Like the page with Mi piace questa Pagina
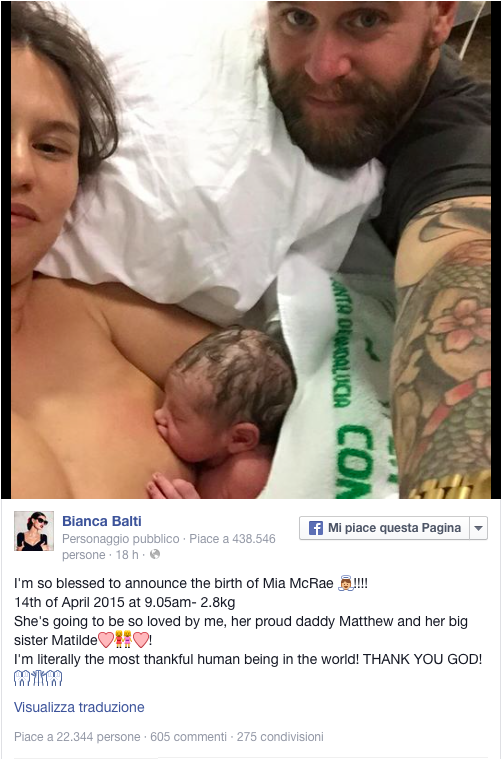The image size is (503, 759). 384,528
